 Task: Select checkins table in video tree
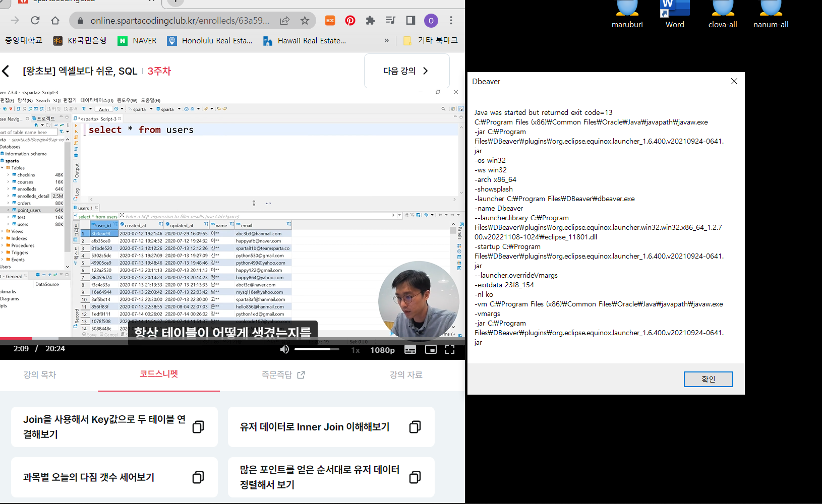pos(26,175)
